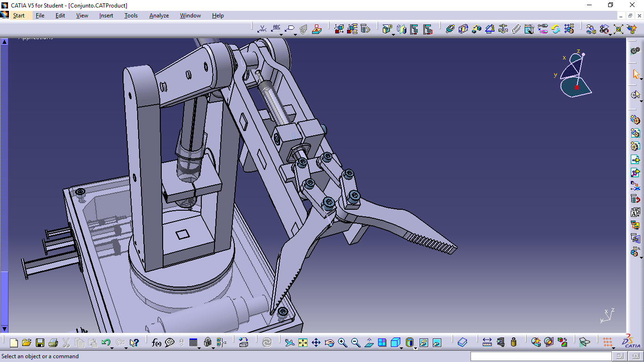Toggle the grid icon near CATIA logo
This screenshot has height=362, width=644.
607,343
